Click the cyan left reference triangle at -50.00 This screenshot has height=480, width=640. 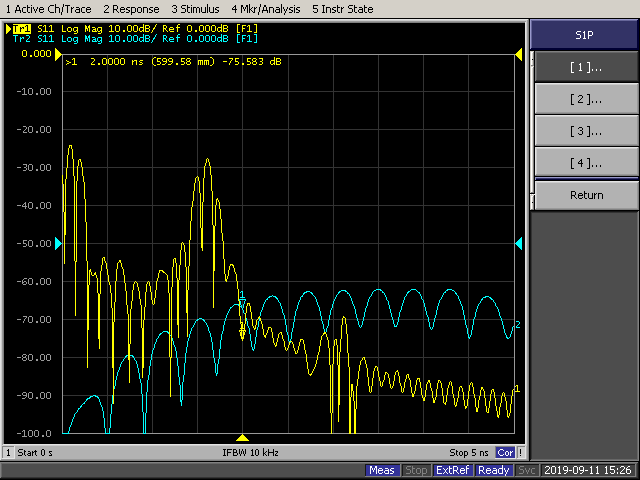coord(58,244)
